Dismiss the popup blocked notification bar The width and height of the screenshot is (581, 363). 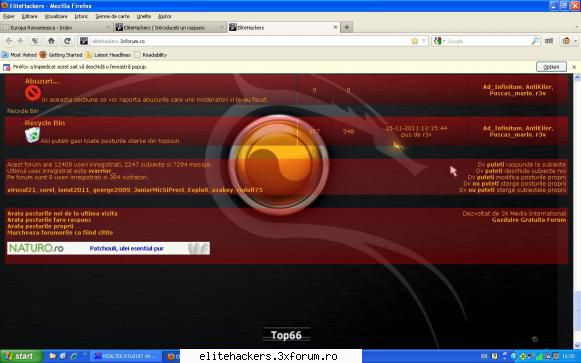tap(574, 67)
